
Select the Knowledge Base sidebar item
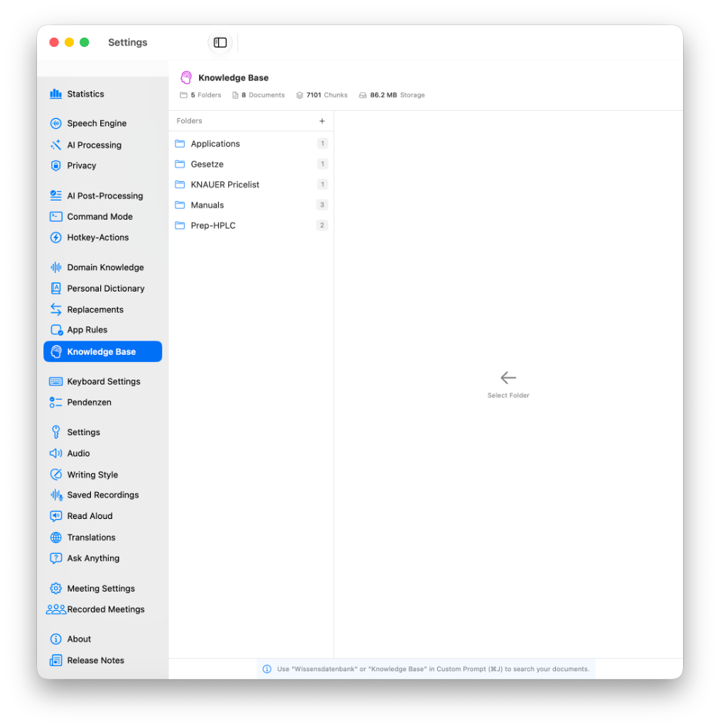(102, 351)
